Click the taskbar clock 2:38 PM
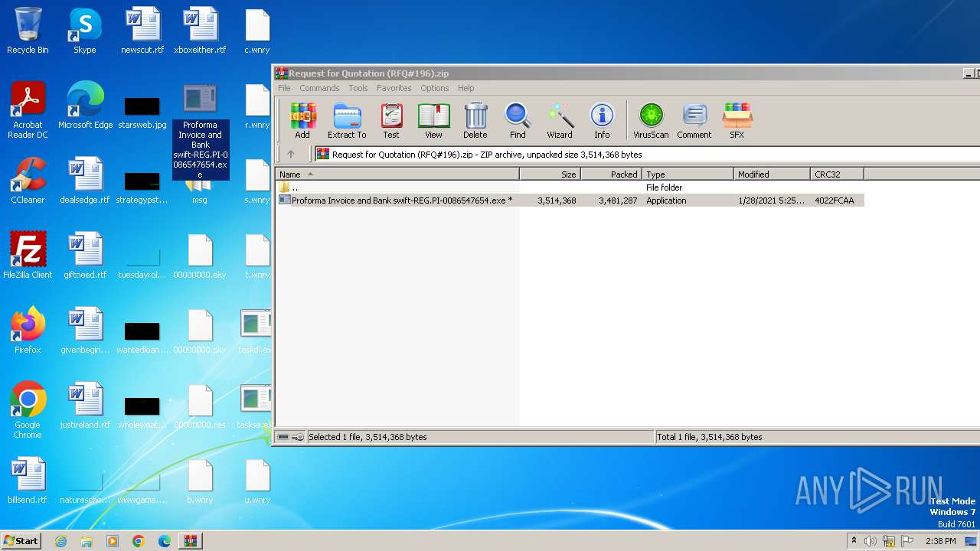 tap(941, 541)
